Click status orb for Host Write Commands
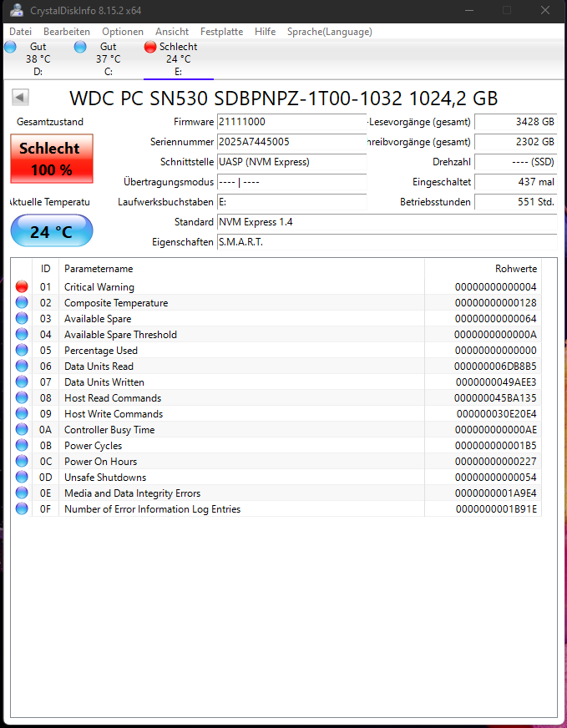Image resolution: width=567 pixels, height=728 pixels. [x=22, y=414]
